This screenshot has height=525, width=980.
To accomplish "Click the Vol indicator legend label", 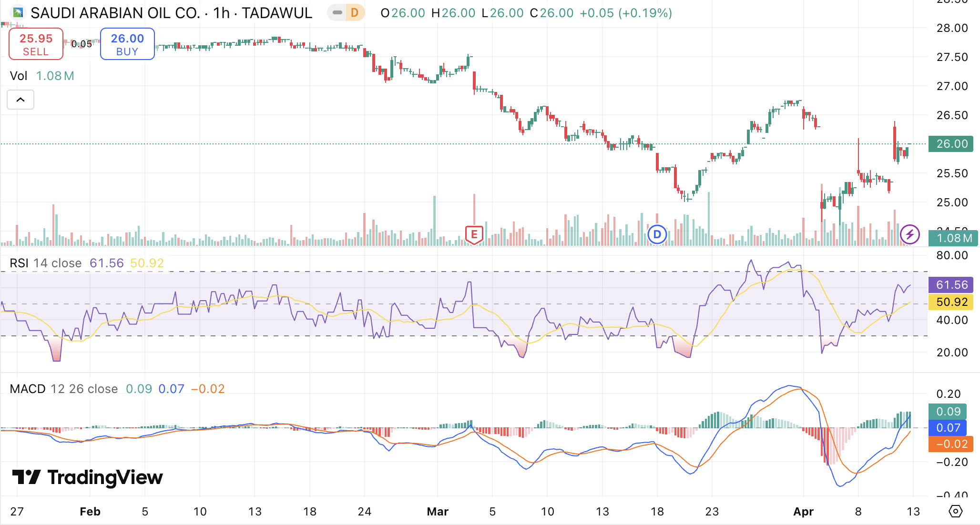I will coord(19,76).
